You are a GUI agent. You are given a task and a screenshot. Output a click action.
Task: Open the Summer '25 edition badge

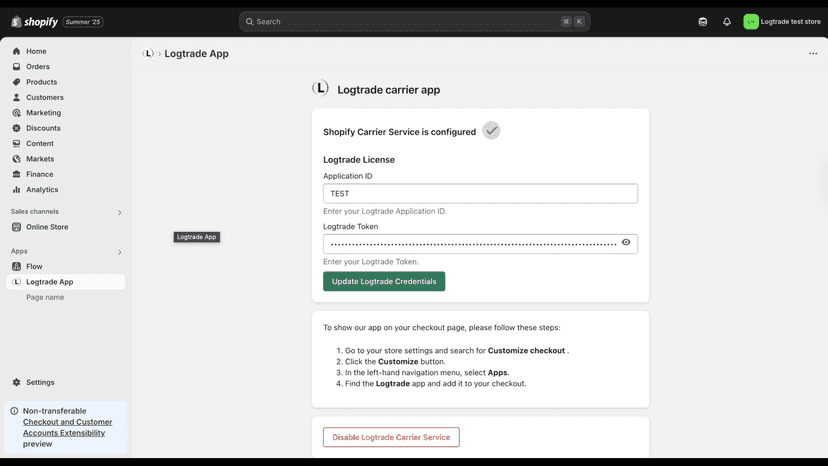(x=83, y=22)
